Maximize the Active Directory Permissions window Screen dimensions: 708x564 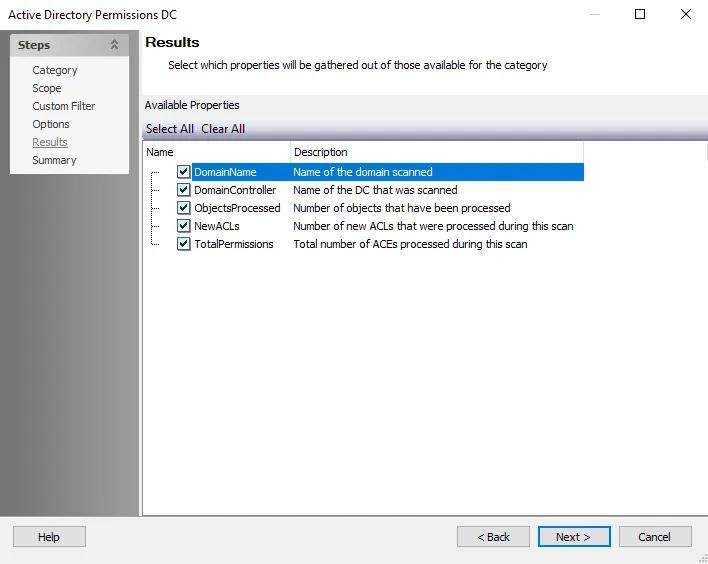640,14
